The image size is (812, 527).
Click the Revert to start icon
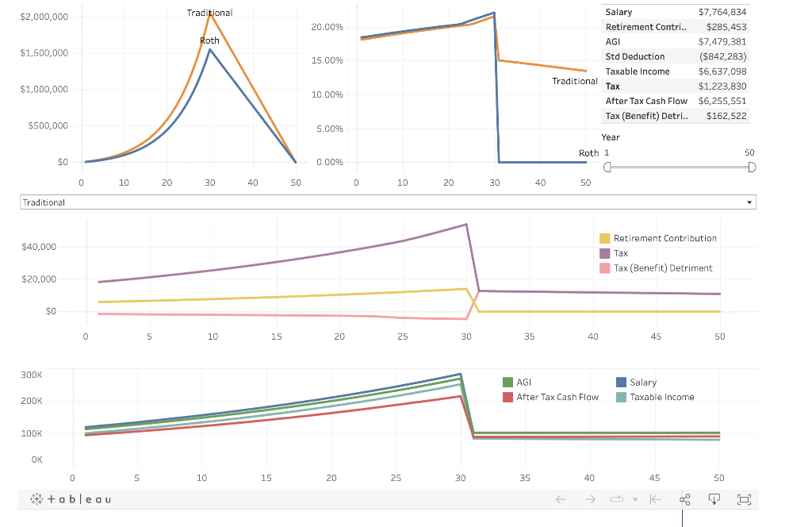(656, 499)
